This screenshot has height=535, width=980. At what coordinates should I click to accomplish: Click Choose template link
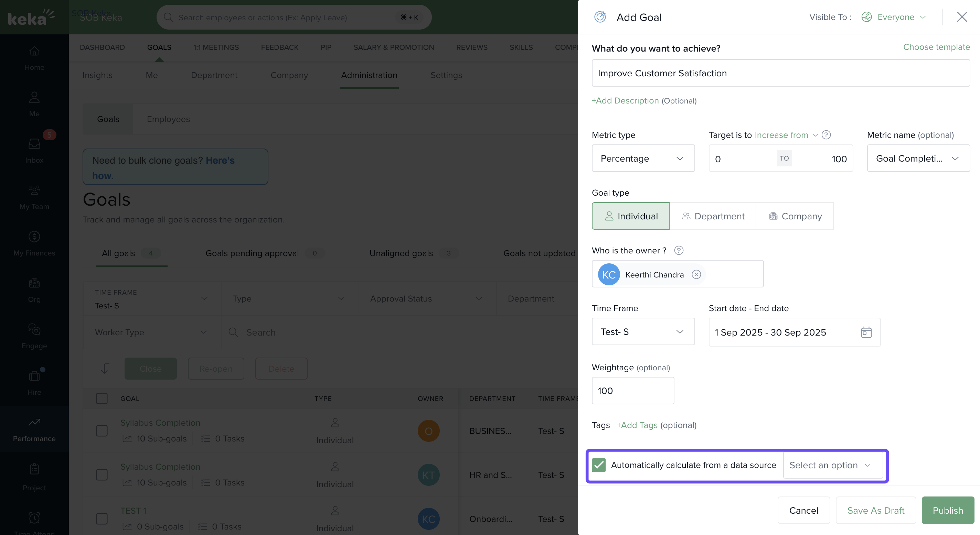pos(936,47)
